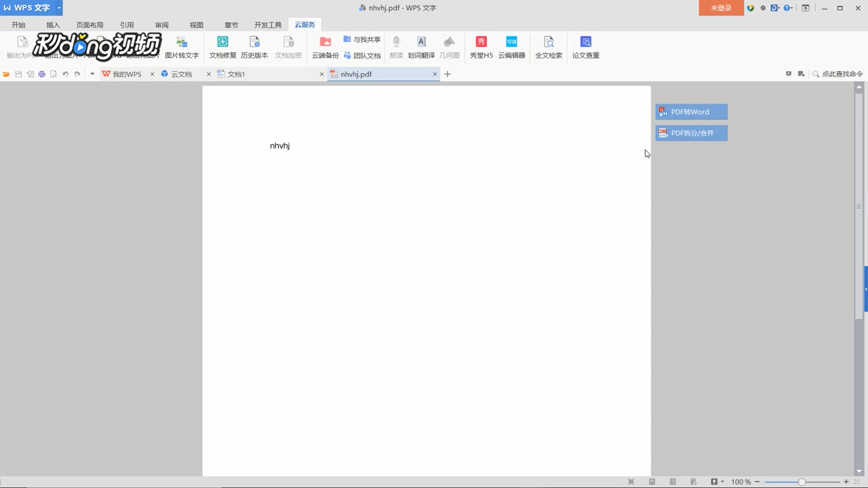Switch to the 引用 ribbon tab
The height and width of the screenshot is (488, 868).
(x=127, y=25)
